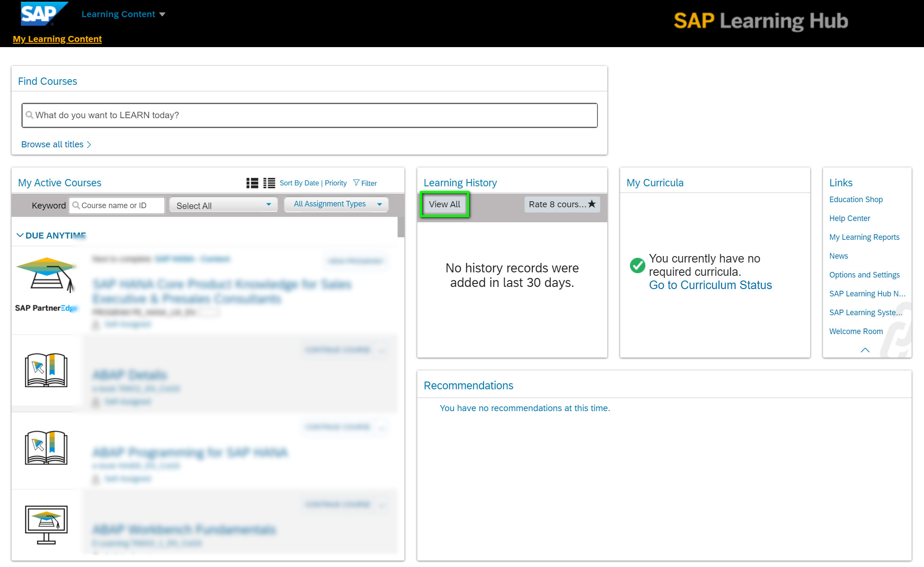Open Options and Settings link
The image size is (924, 567).
(x=864, y=275)
